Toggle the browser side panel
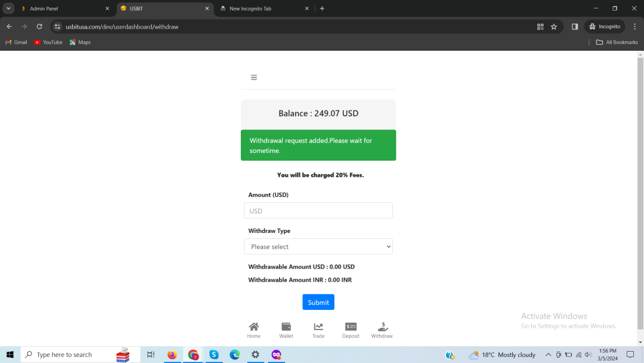Image resolution: width=644 pixels, height=363 pixels. coord(575,27)
